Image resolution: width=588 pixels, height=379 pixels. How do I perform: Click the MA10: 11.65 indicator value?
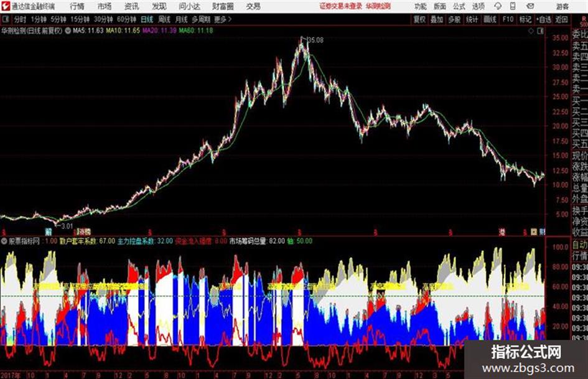(123, 30)
